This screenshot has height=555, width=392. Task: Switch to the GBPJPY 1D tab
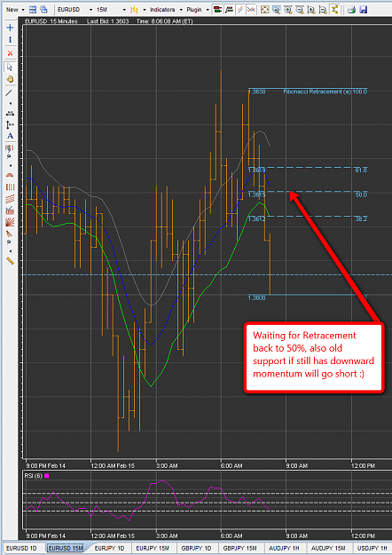tap(196, 548)
